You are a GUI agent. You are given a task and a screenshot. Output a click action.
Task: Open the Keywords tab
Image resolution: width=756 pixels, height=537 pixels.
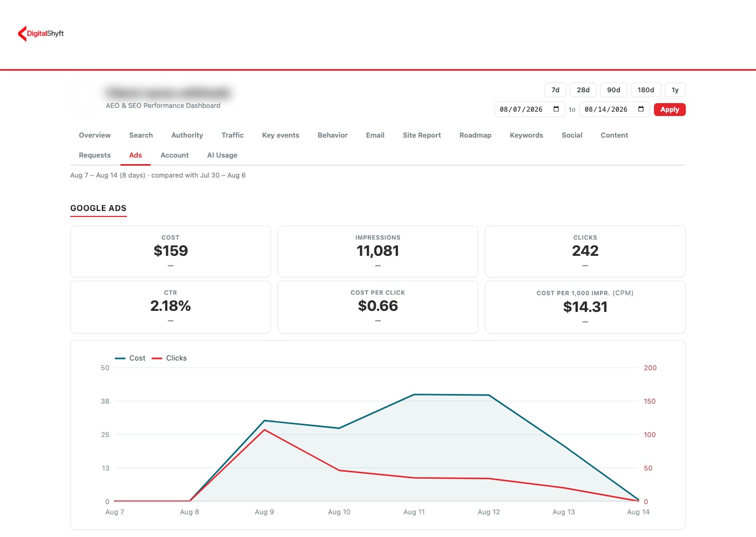526,135
